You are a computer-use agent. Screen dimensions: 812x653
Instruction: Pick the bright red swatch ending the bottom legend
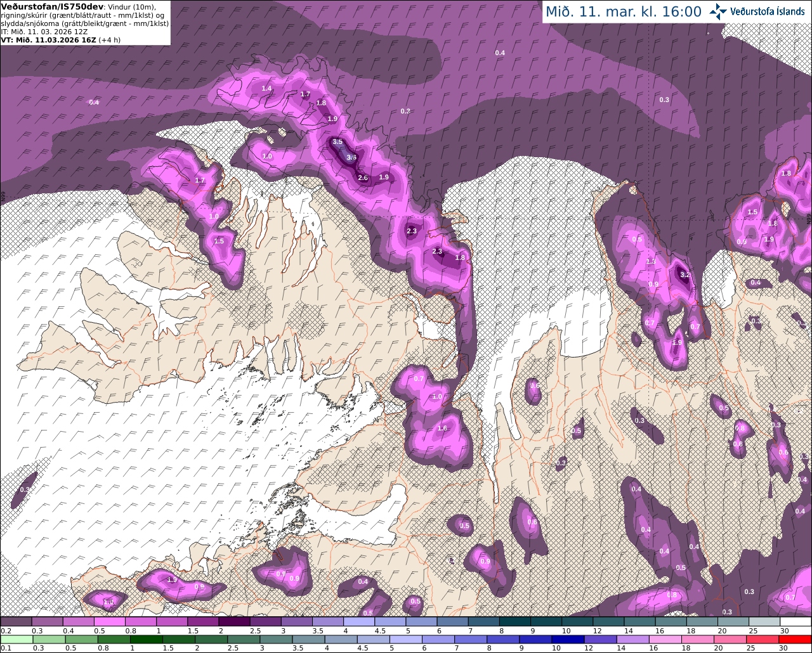coord(796,638)
